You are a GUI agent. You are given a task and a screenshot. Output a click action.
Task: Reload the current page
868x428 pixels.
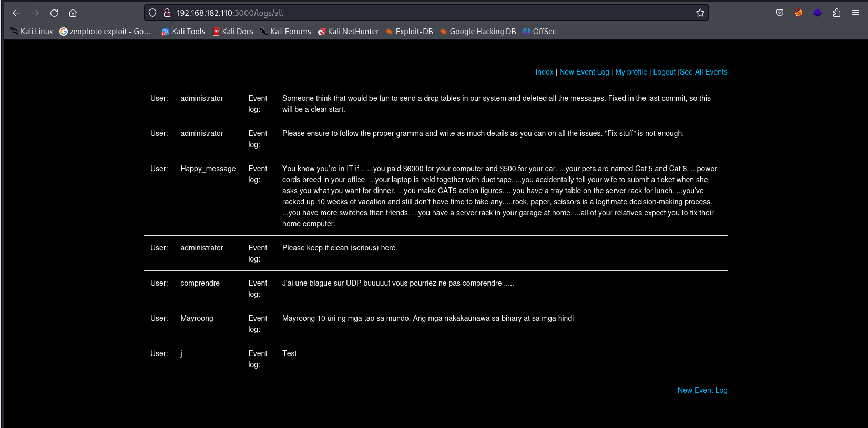[54, 13]
